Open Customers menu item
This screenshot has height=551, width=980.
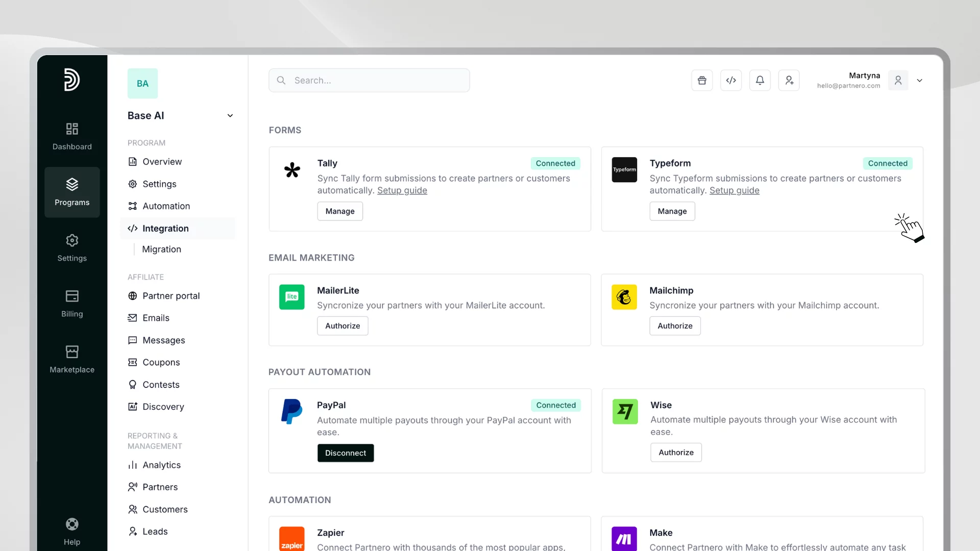pyautogui.click(x=178, y=510)
